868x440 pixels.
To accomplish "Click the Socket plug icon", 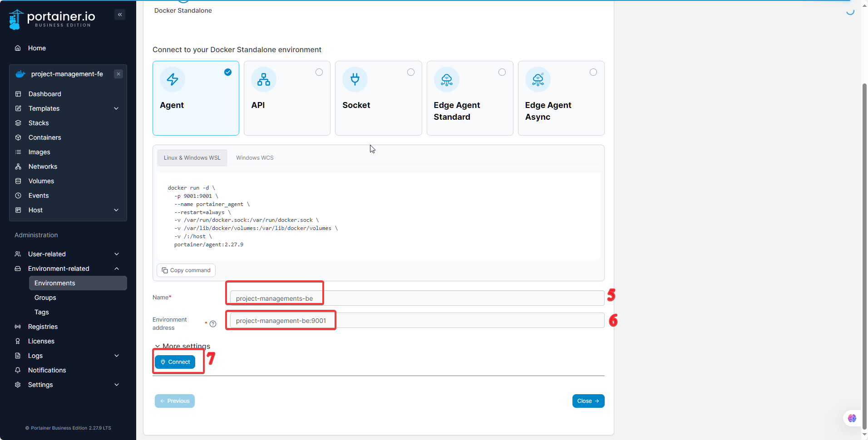I will 355,79.
